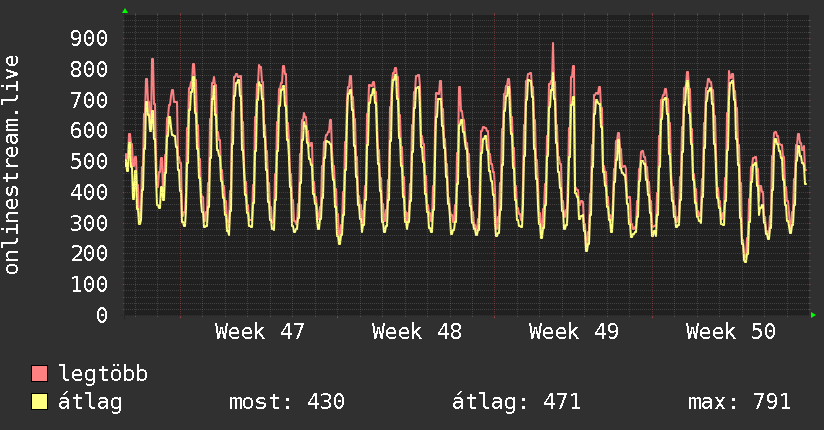824x430 pixels.
Task: Click the pink legtöbb legend swatch
Action: tap(39, 374)
